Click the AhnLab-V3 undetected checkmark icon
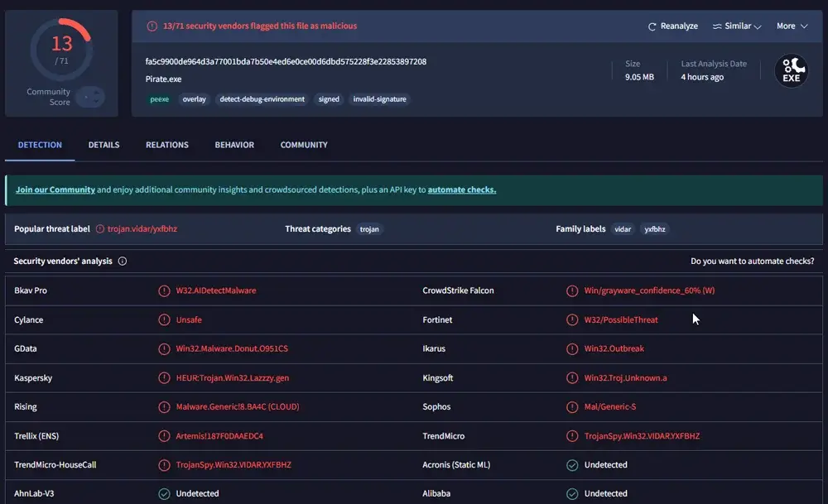Viewport: 828px width, 504px height. [x=164, y=494]
